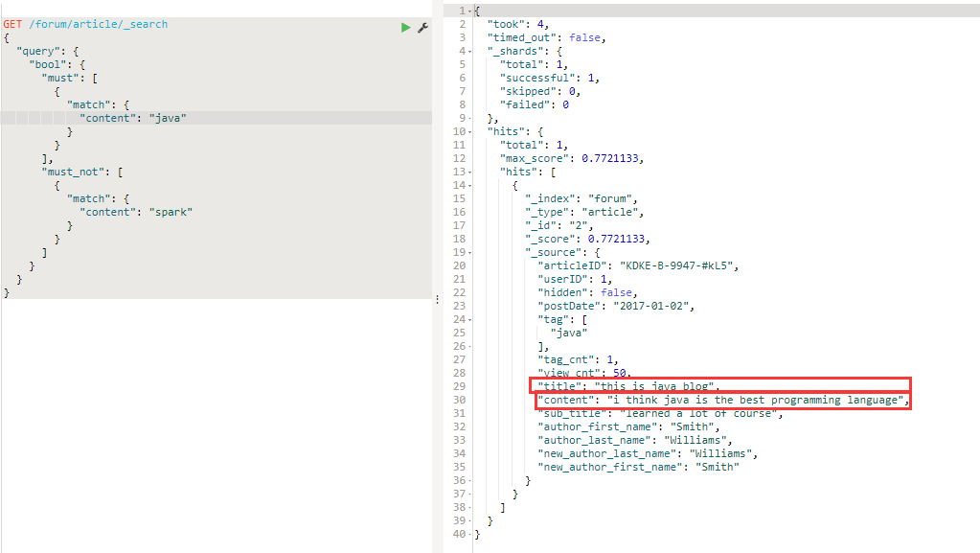Click line number 40 in the gutter
Image resolution: width=980 pixels, height=553 pixels.
[460, 534]
